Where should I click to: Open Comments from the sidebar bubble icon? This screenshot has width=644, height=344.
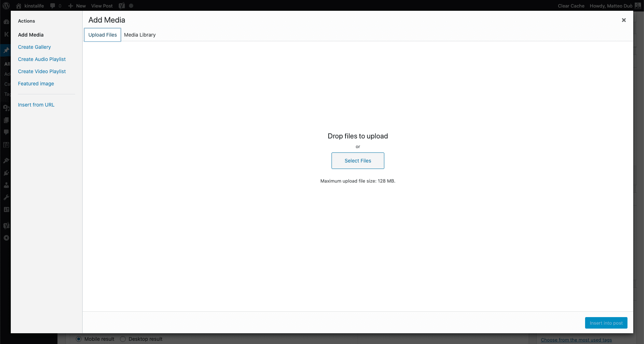coord(6,132)
